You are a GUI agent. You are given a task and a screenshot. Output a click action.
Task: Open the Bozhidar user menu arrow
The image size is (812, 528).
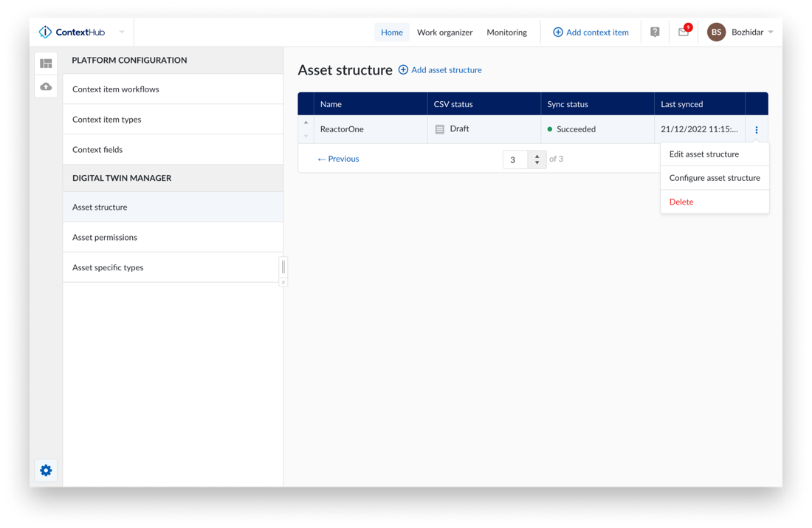(x=771, y=32)
